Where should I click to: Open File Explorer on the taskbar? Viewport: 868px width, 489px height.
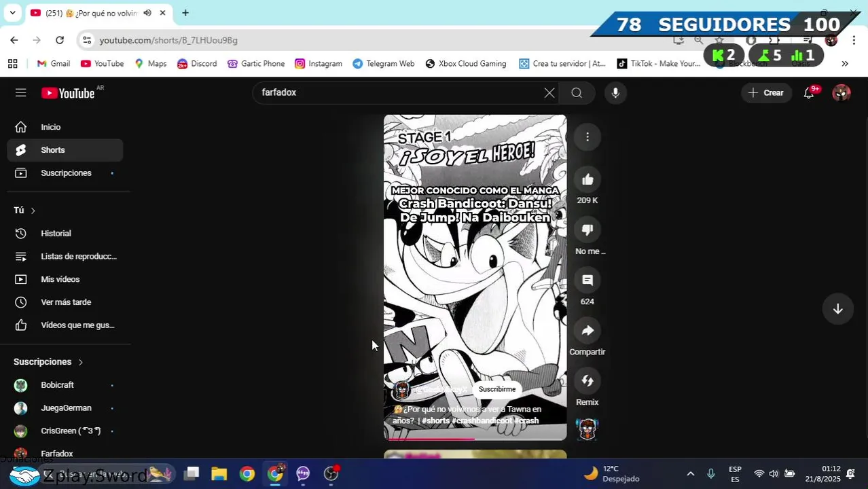(219, 474)
